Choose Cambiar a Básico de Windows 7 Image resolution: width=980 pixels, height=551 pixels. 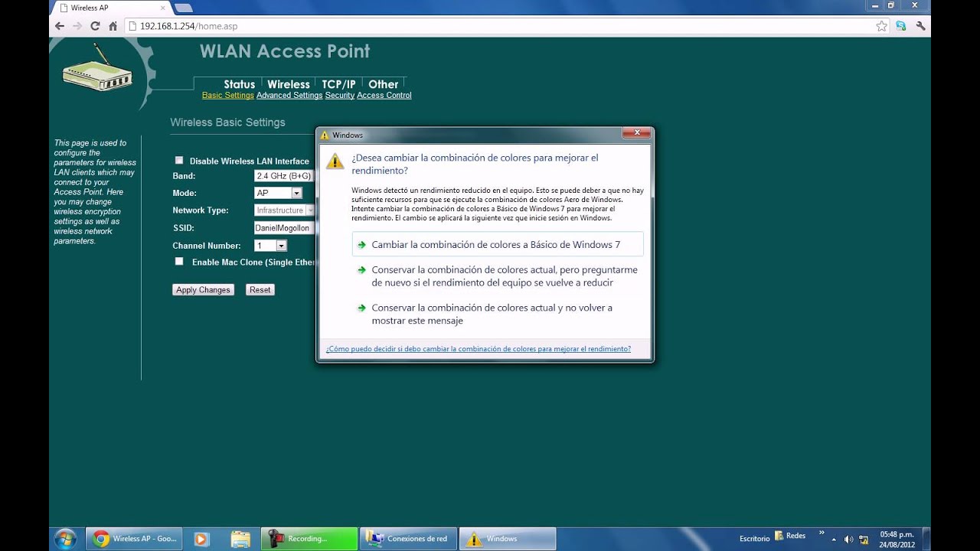pyautogui.click(x=498, y=245)
